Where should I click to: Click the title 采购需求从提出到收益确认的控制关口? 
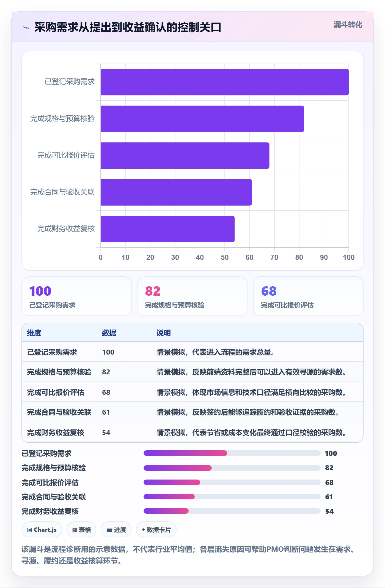click(128, 27)
